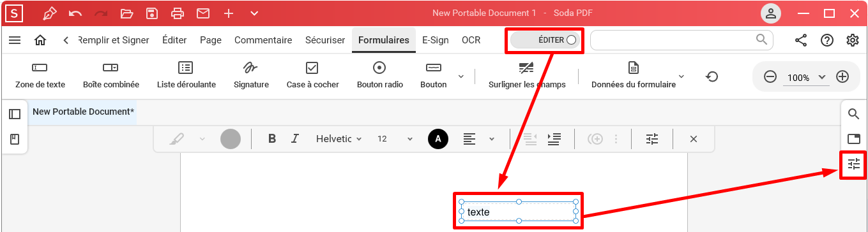Screen dimensions: 868x232
Task: Open application settings gear
Action: tap(853, 40)
